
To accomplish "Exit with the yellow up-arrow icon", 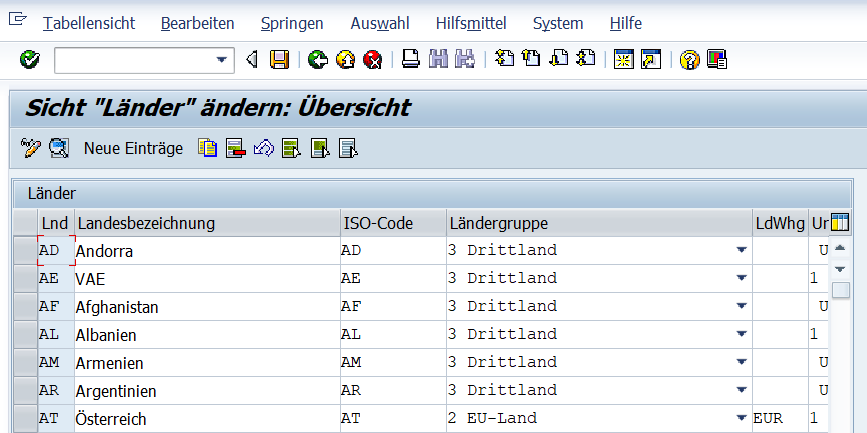I will click(346, 59).
